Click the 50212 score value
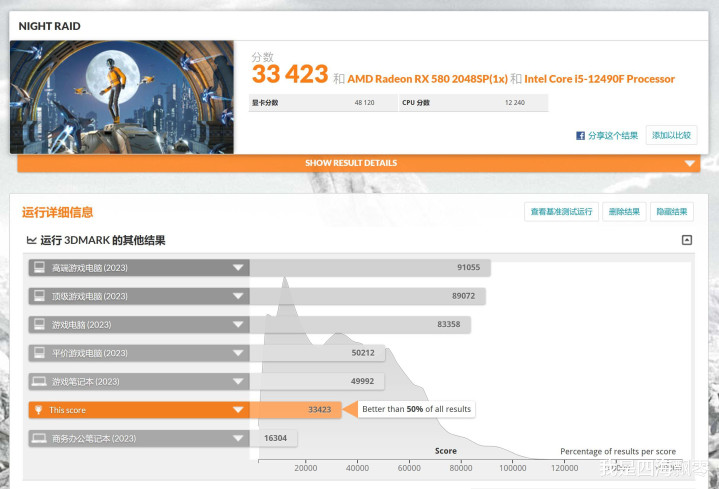The height and width of the screenshot is (489, 719). [363, 353]
